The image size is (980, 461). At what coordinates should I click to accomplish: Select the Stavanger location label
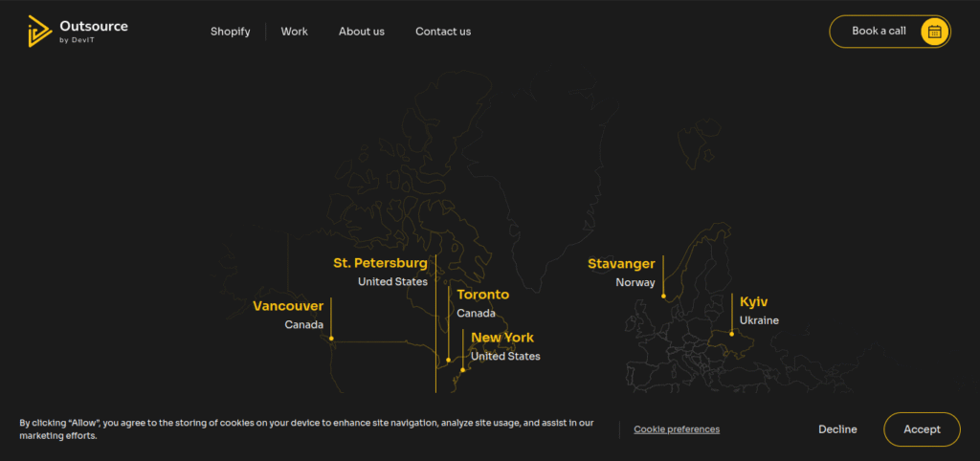click(621, 264)
